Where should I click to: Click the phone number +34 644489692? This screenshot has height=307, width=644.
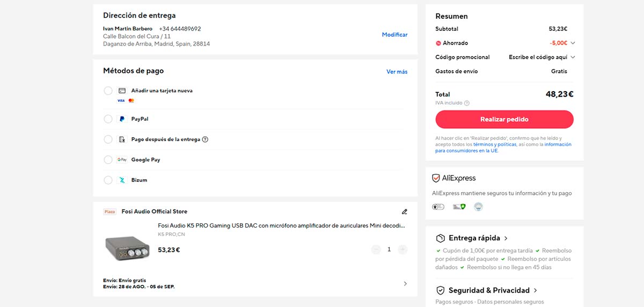click(180, 29)
